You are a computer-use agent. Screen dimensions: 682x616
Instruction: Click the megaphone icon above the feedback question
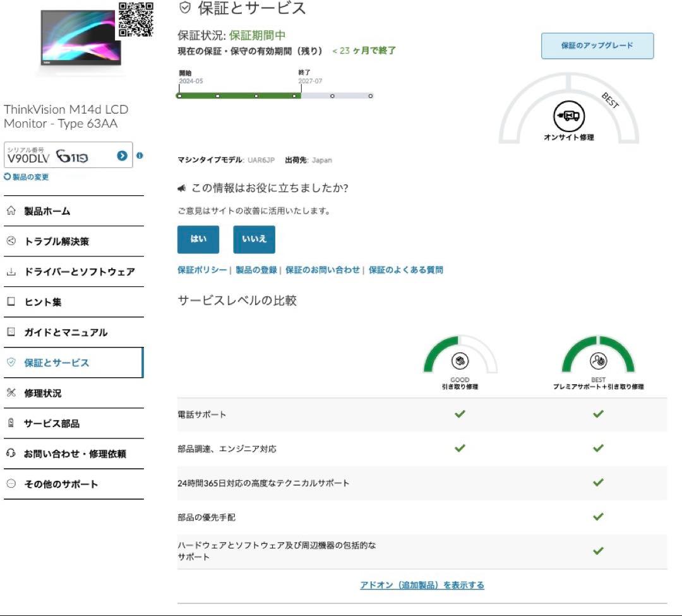(182, 188)
